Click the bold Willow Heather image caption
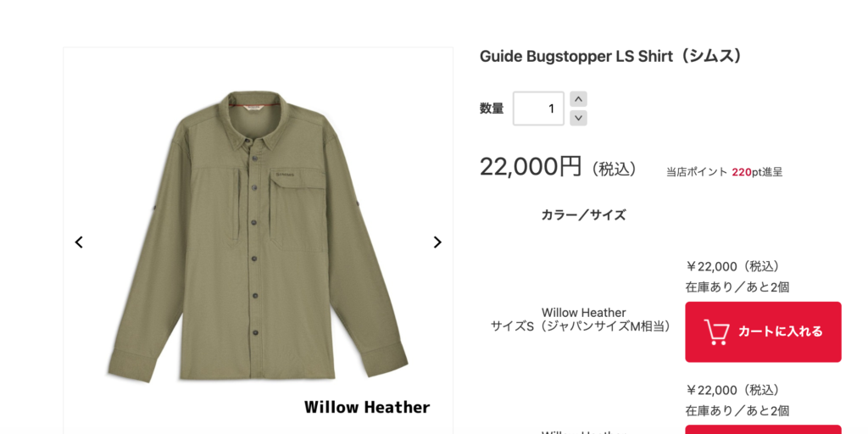This screenshot has height=434, width=868. pyautogui.click(x=367, y=408)
